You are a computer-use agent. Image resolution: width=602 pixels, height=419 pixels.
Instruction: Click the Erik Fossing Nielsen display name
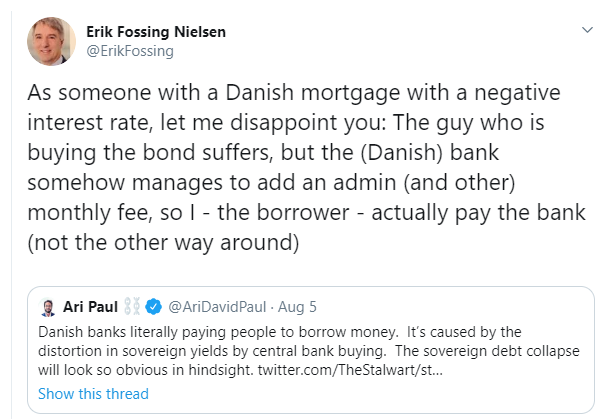[156, 32]
